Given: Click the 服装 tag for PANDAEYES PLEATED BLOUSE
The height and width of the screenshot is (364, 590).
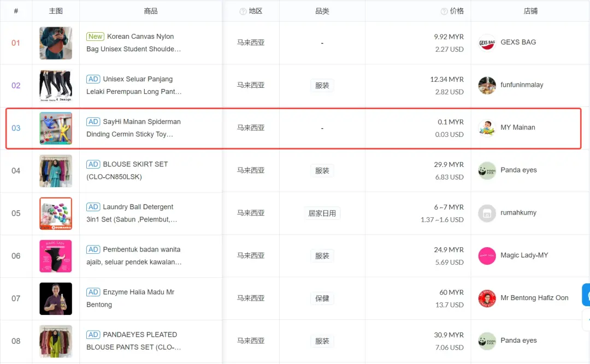Looking at the screenshot, I should [x=322, y=342].
